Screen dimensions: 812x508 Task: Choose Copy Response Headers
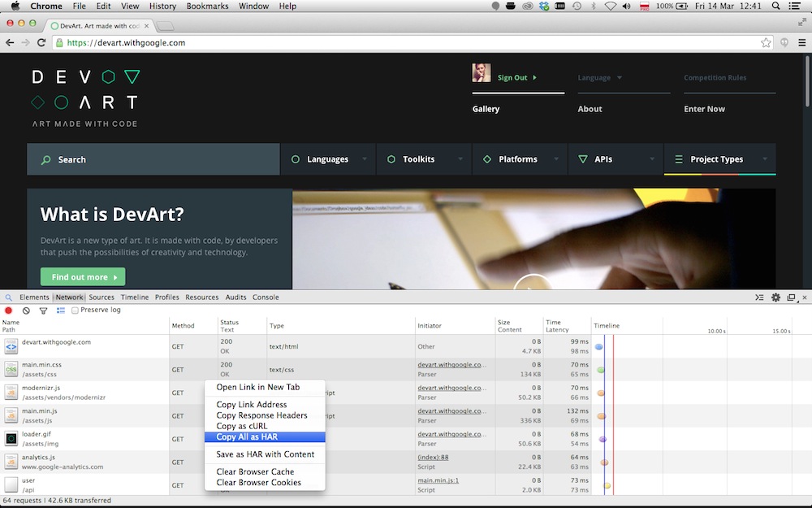265,415
